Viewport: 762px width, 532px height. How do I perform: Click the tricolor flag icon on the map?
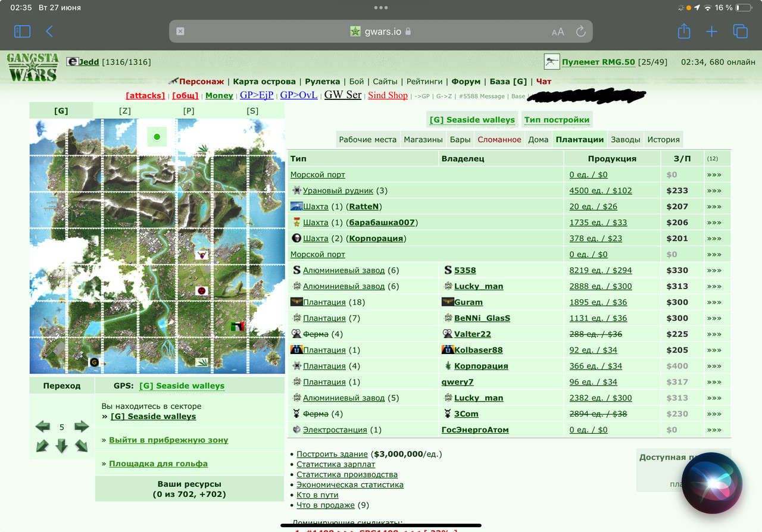point(238,326)
